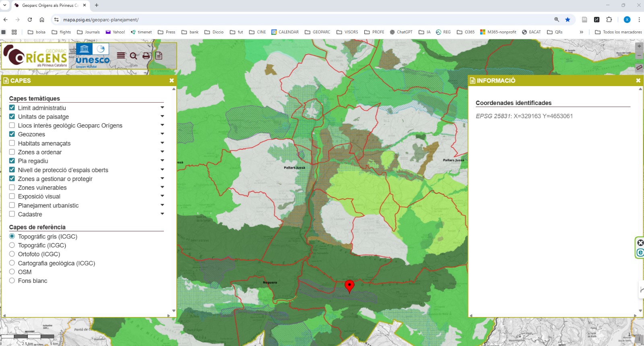Turn on the Cadastre layer checkbox
644x346 pixels.
(12, 214)
